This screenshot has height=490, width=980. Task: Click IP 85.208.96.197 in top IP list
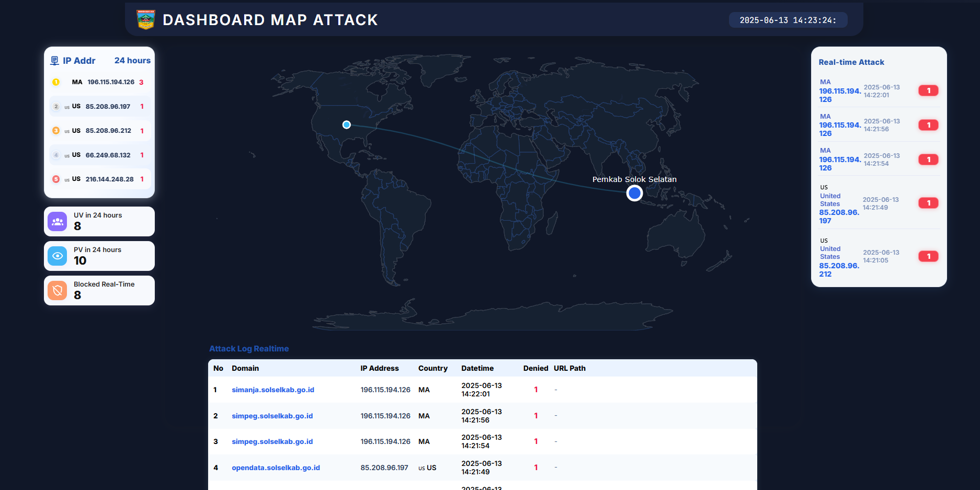coord(108,107)
